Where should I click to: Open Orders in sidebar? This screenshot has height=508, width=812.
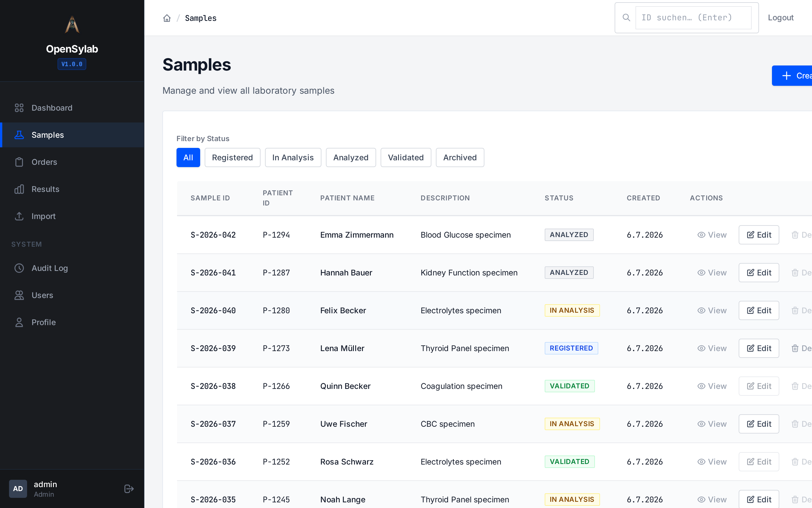[72, 162]
